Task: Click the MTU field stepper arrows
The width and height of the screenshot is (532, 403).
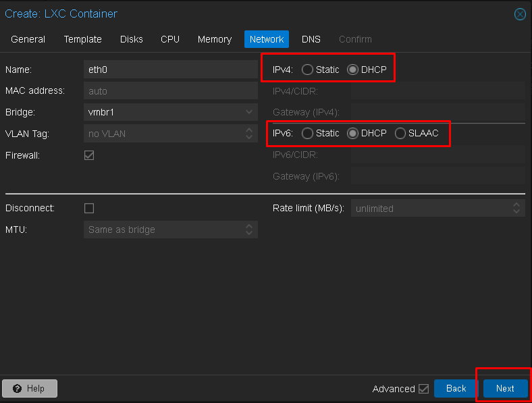Action: click(x=249, y=230)
